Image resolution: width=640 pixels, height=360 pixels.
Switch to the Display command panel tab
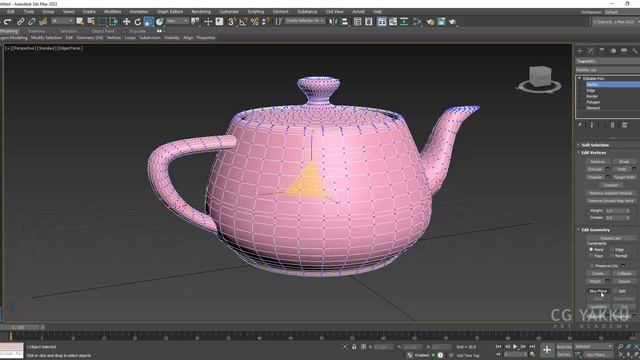click(624, 51)
